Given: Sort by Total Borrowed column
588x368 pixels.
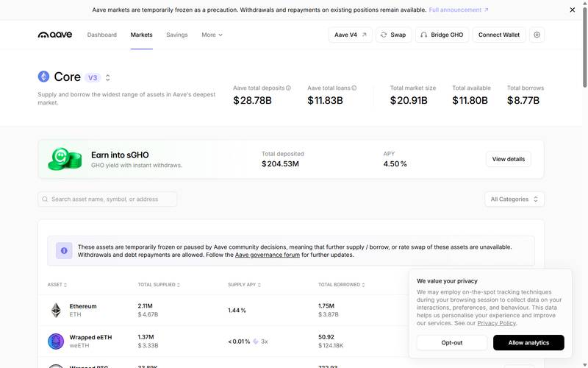Looking at the screenshot, I should 341,285.
